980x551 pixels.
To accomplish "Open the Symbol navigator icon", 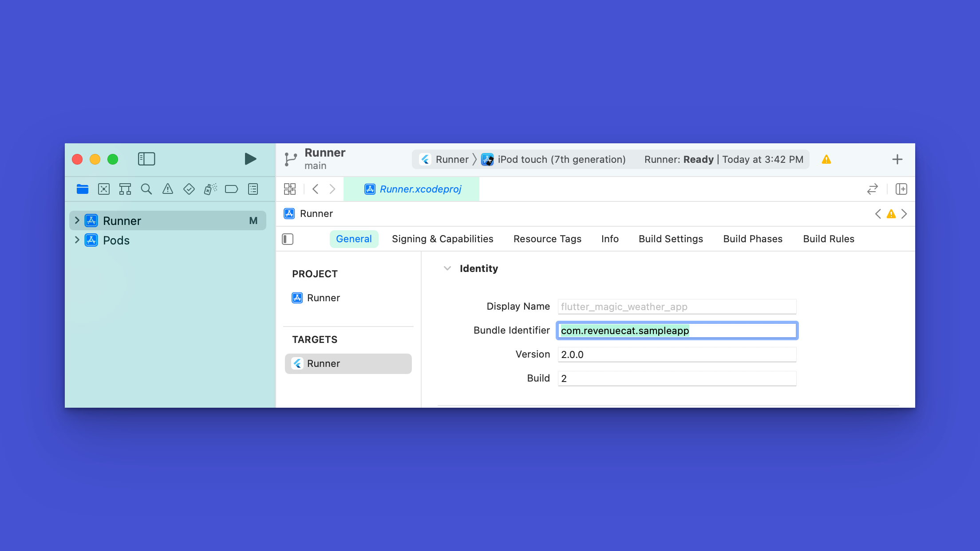I will pyautogui.click(x=125, y=189).
